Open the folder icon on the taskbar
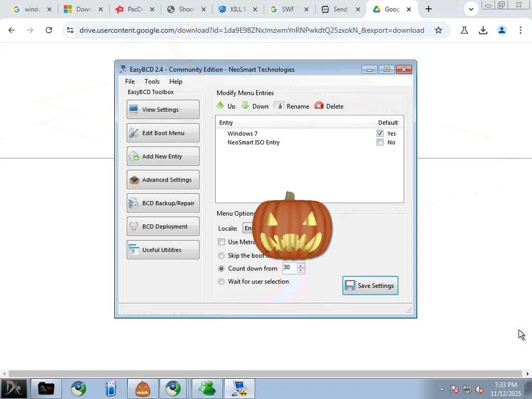532x399 pixels. coord(46,389)
